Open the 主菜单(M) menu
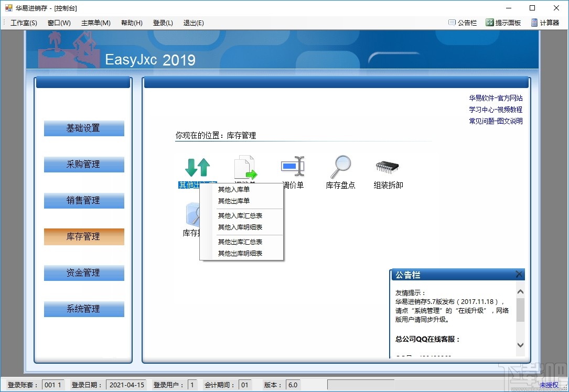569x392 pixels. click(x=96, y=23)
